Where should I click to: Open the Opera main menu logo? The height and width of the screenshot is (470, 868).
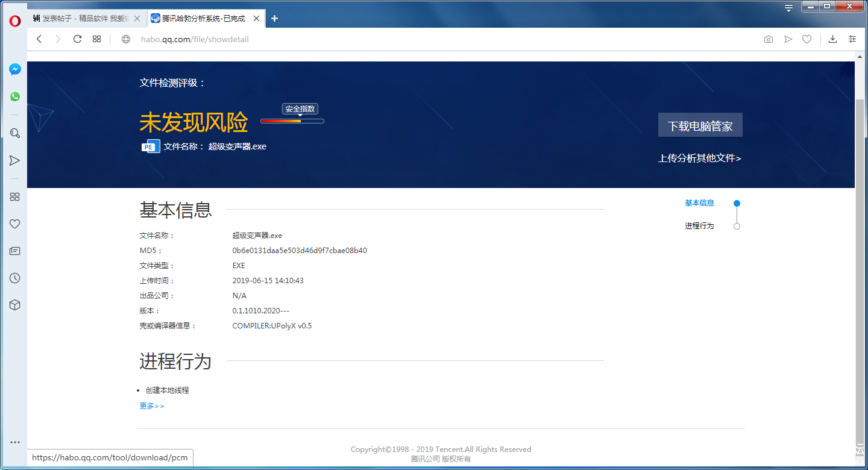(x=15, y=20)
